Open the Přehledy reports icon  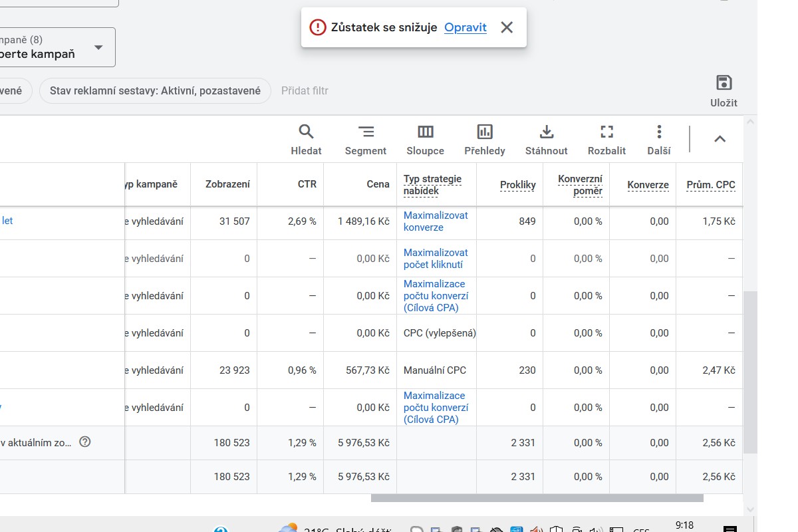[485, 132]
